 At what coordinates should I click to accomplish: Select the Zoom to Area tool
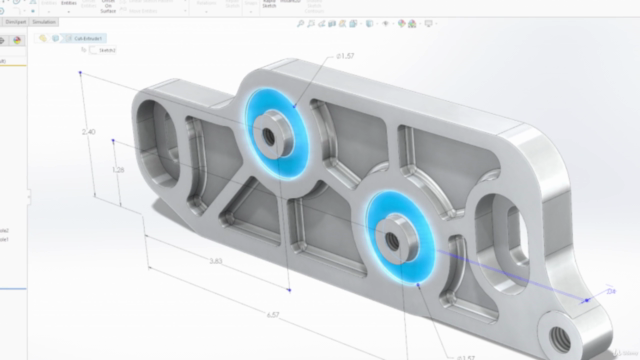[311, 24]
